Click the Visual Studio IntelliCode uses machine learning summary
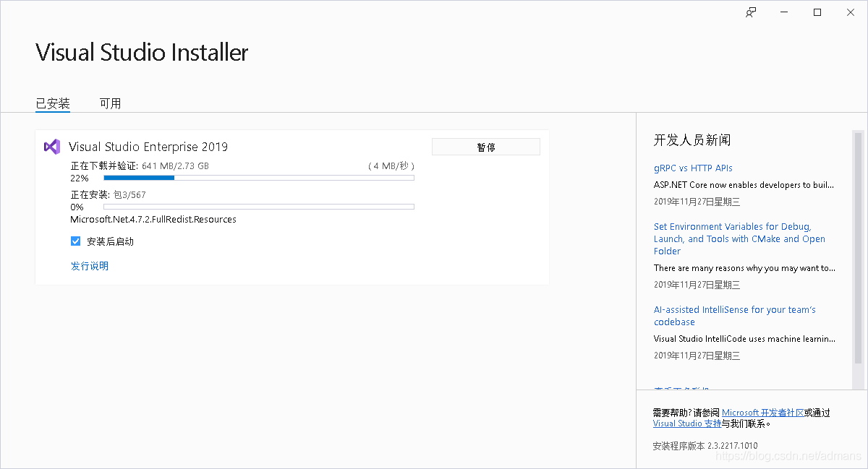Viewport: 868px width, 469px height. click(x=744, y=338)
